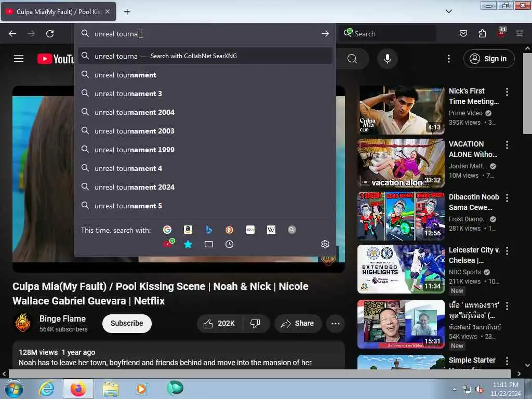Open Binge Flame channel avatar
The image size is (532, 399).
23,323
